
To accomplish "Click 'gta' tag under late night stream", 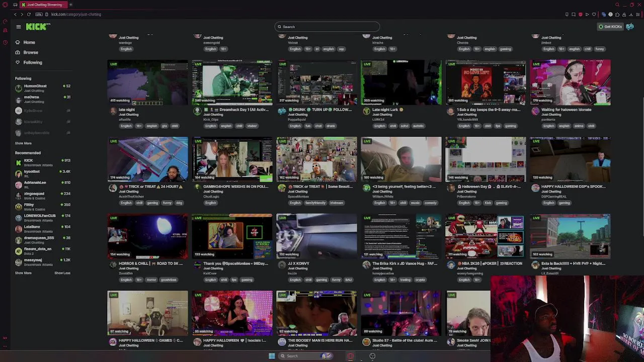I will coord(164,126).
